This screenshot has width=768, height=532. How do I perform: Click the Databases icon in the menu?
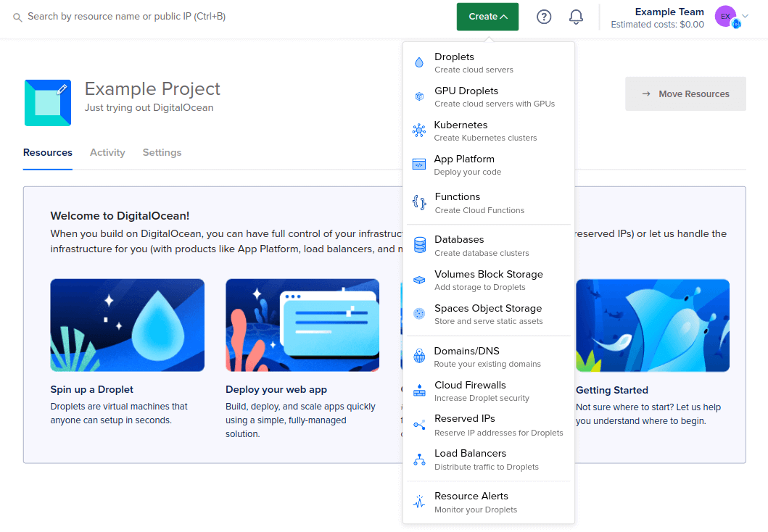pos(419,245)
